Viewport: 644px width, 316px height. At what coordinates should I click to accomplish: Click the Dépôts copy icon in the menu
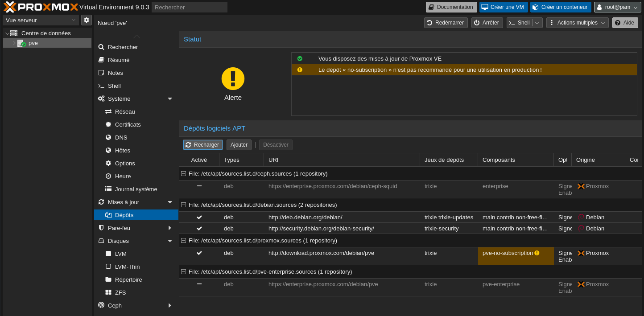point(108,215)
